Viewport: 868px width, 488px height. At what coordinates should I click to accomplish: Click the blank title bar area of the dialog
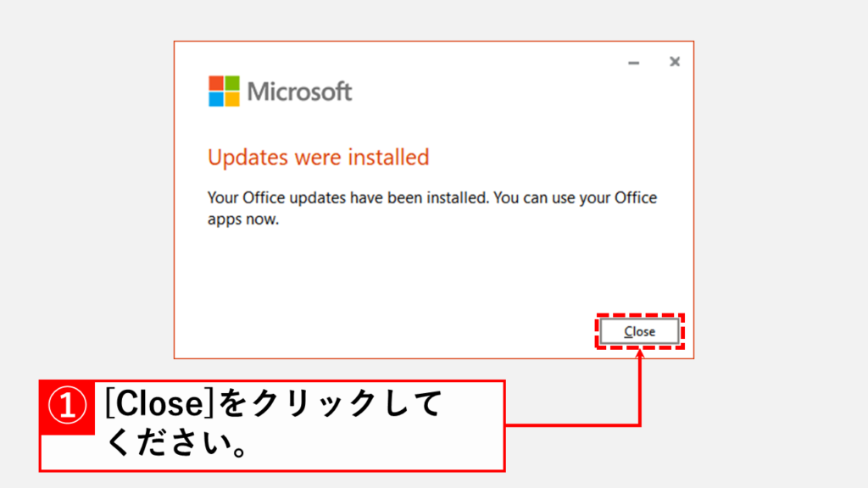[x=424, y=58]
